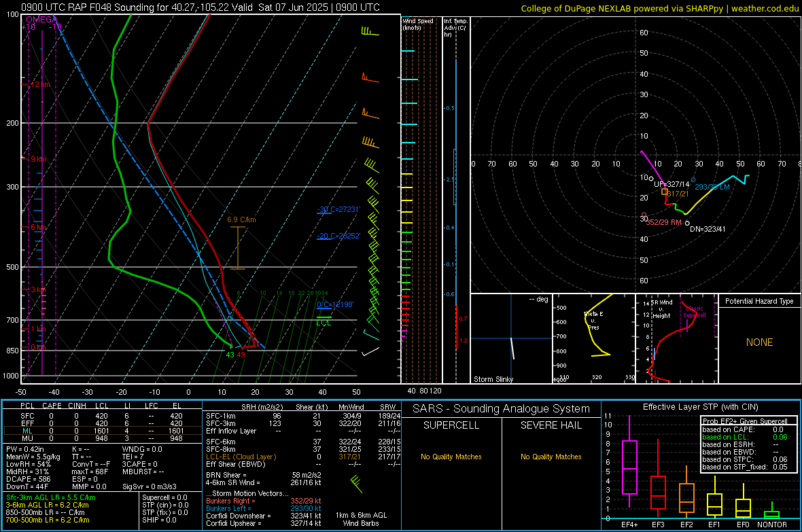
Task: Select the MU parcel row in the CAPE table
Action: click(102, 438)
